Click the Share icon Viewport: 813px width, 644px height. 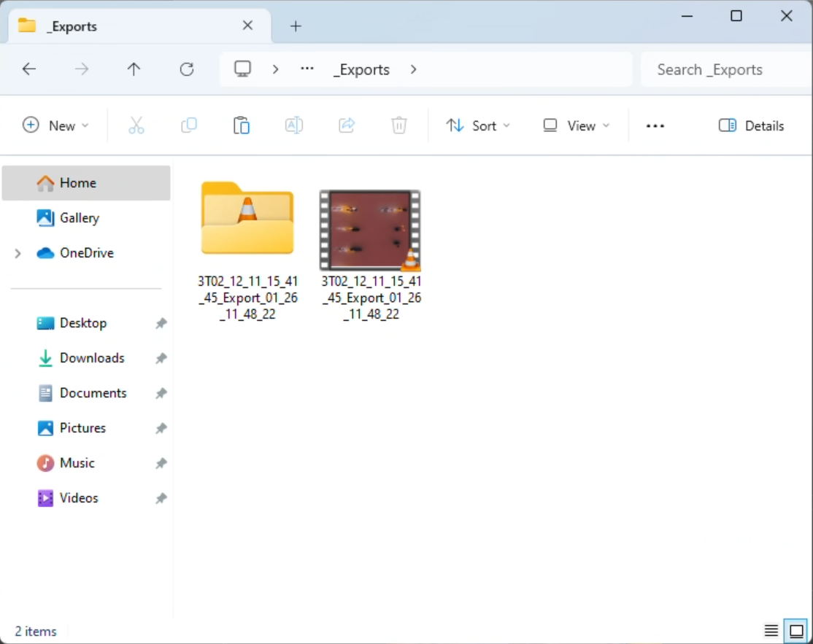tap(347, 125)
